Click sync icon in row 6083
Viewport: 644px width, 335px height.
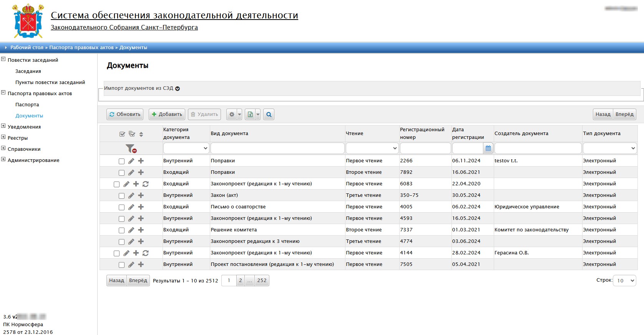coord(146,184)
